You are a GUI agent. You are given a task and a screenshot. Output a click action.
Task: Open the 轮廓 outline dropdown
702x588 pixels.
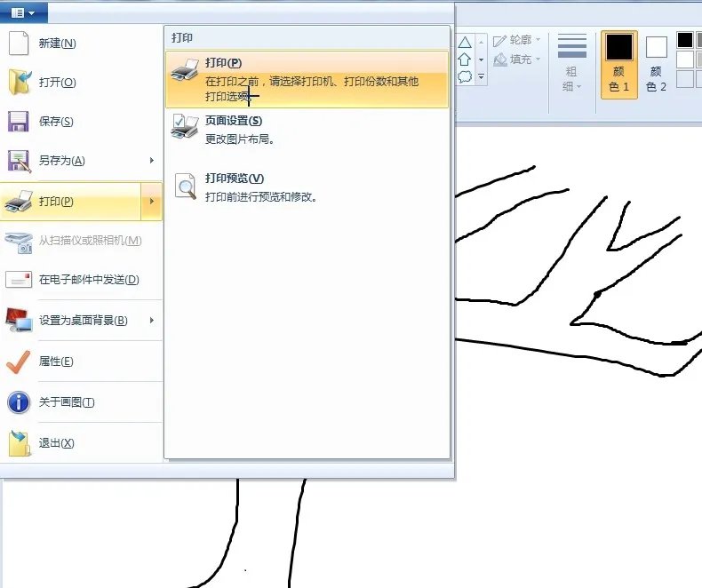click(x=516, y=40)
